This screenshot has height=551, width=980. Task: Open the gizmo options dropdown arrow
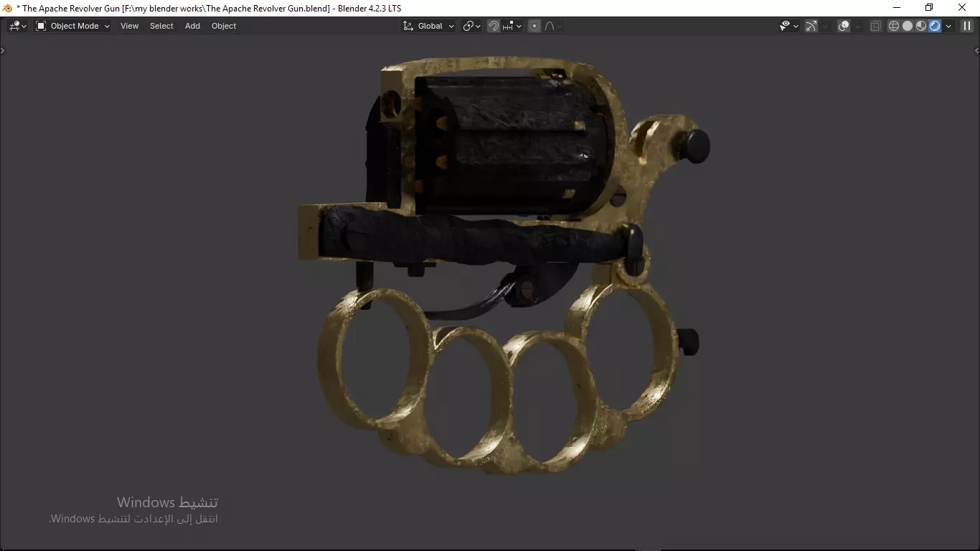(x=825, y=26)
